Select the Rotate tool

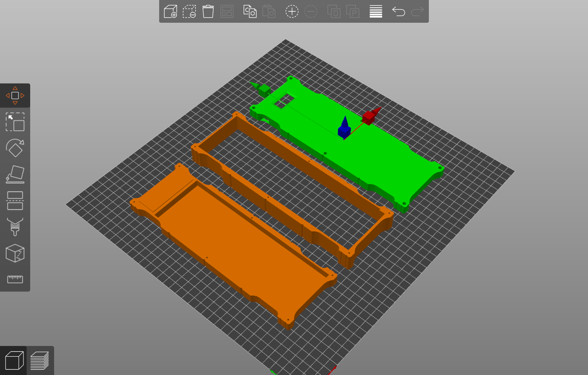pos(15,148)
